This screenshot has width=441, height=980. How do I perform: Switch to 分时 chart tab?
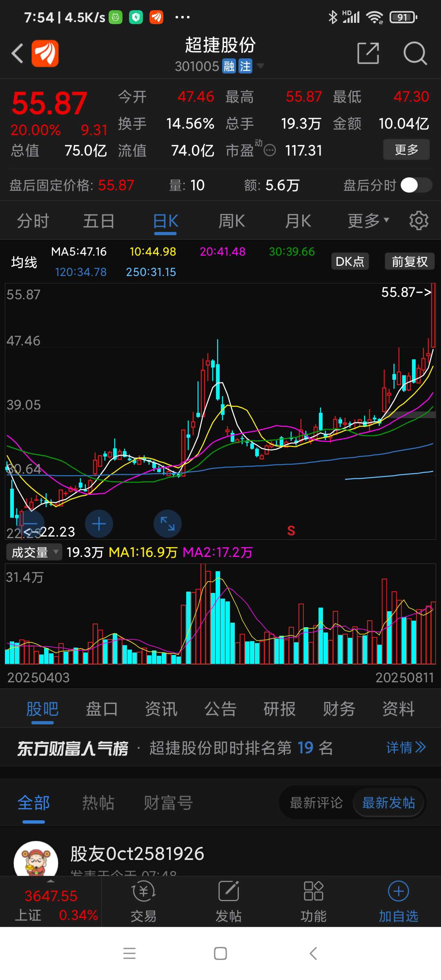pos(33,221)
